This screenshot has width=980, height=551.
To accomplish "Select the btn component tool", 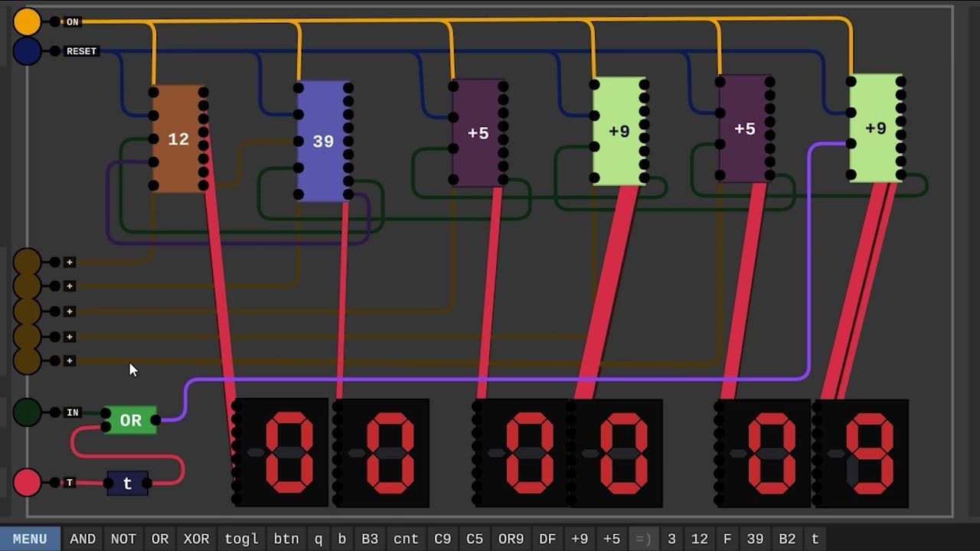I will (x=287, y=539).
